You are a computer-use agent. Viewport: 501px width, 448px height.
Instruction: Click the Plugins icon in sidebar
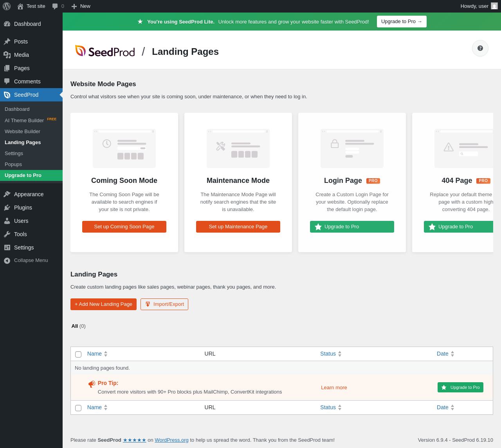tap(7, 208)
